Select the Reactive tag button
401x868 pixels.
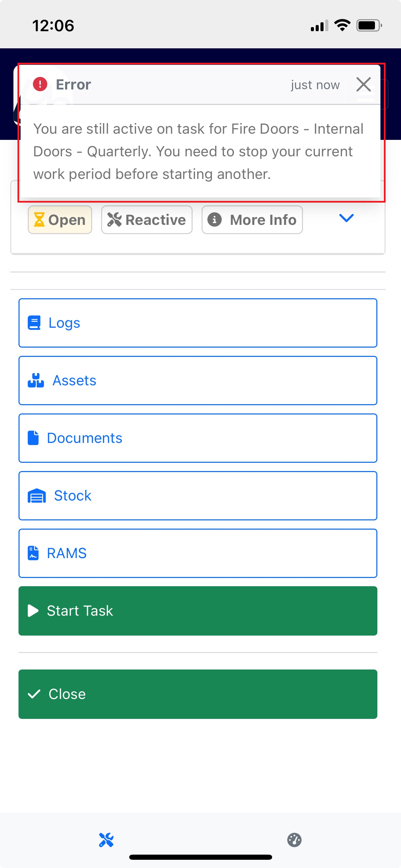point(147,220)
